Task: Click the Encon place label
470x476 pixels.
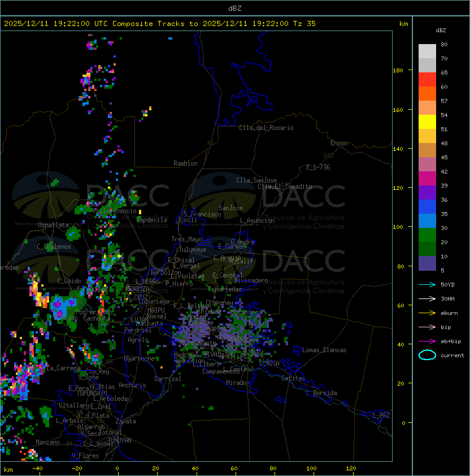Action: click(339, 143)
